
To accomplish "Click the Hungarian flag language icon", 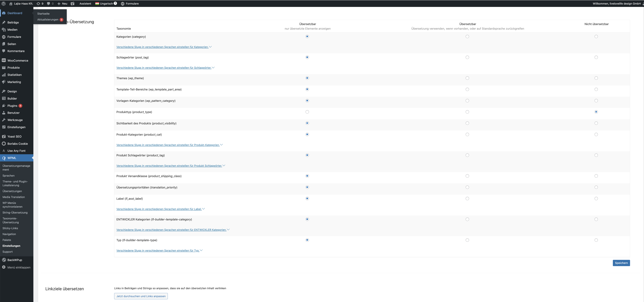I will pos(97,4).
